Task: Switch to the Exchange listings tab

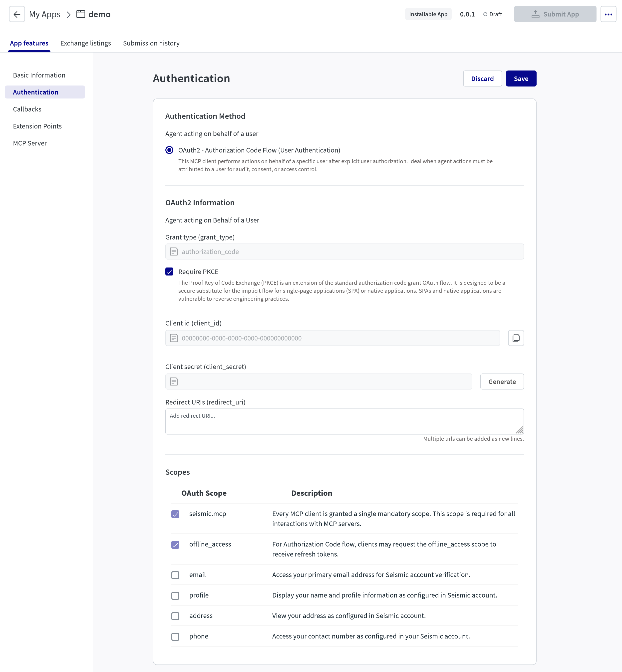Action: [85, 43]
